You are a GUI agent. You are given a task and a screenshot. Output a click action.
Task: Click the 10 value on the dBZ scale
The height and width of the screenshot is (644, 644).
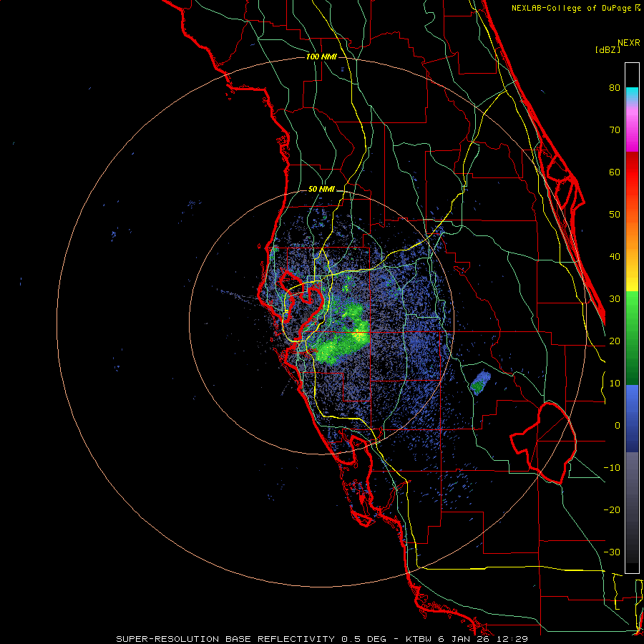(615, 384)
